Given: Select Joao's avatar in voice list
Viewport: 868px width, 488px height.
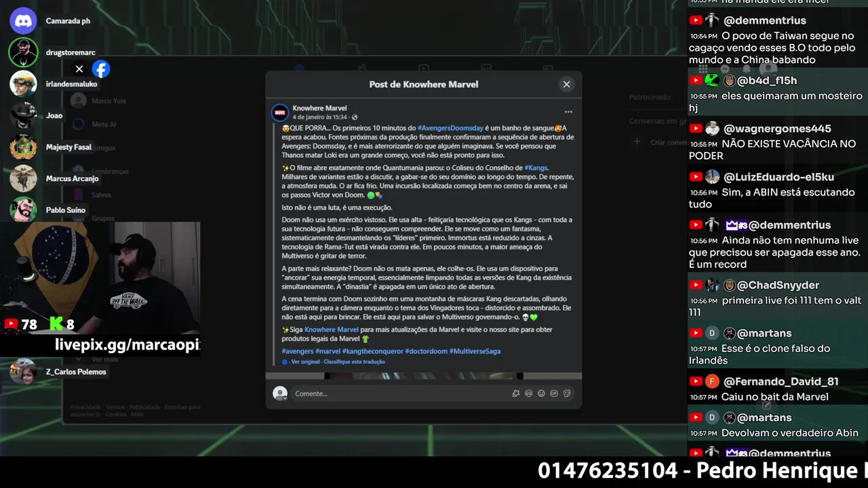Looking at the screenshot, I should [23, 115].
